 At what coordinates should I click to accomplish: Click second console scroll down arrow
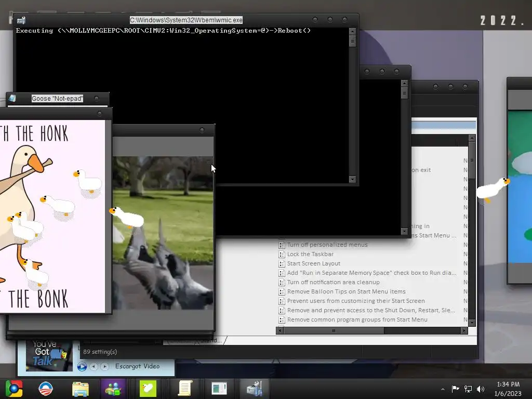pos(404,231)
